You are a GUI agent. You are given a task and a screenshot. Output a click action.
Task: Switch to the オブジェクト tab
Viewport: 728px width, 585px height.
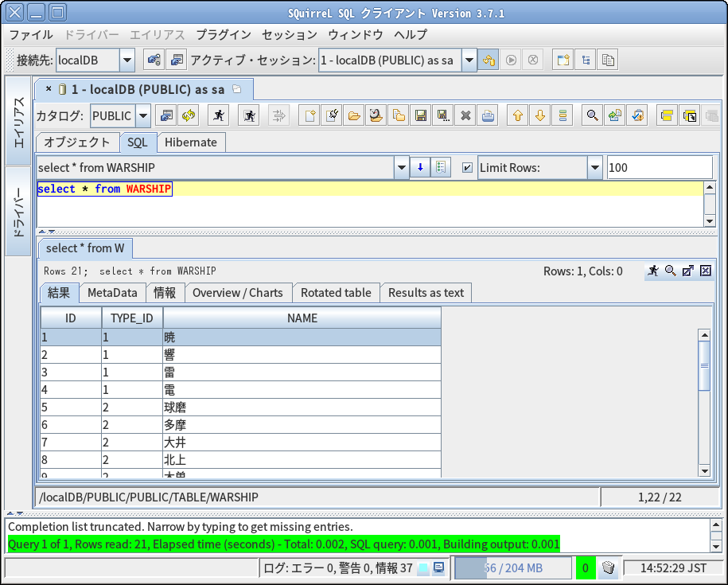click(77, 142)
